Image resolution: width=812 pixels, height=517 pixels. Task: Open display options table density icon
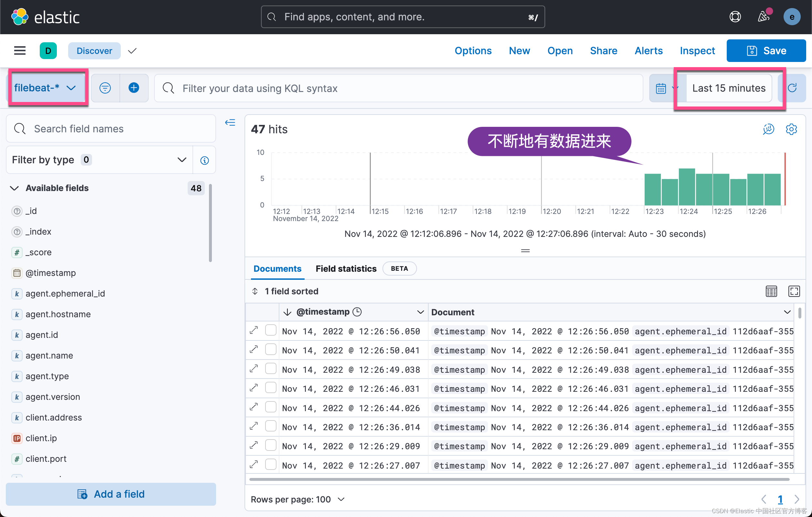coord(771,291)
